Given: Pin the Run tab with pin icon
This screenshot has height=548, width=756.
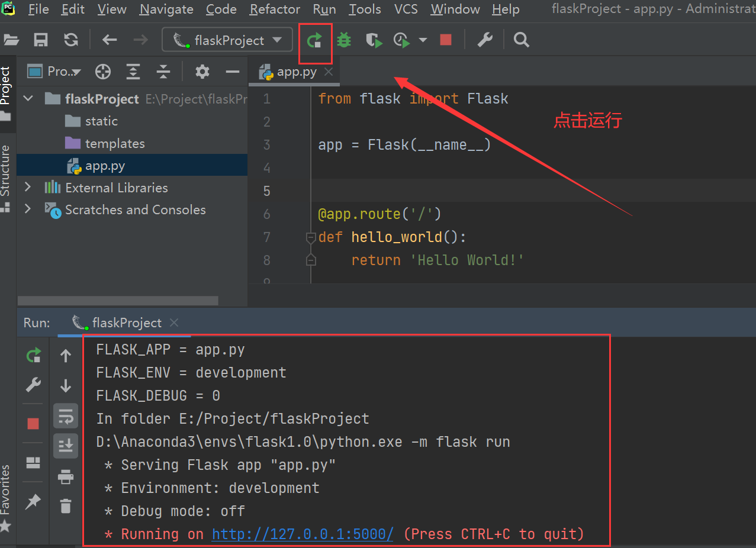Looking at the screenshot, I should [33, 501].
